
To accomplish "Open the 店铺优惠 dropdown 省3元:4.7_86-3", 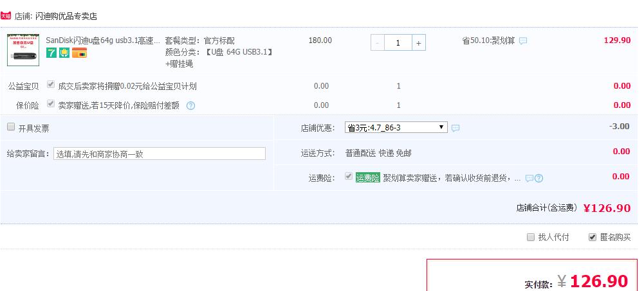I will coord(396,127).
